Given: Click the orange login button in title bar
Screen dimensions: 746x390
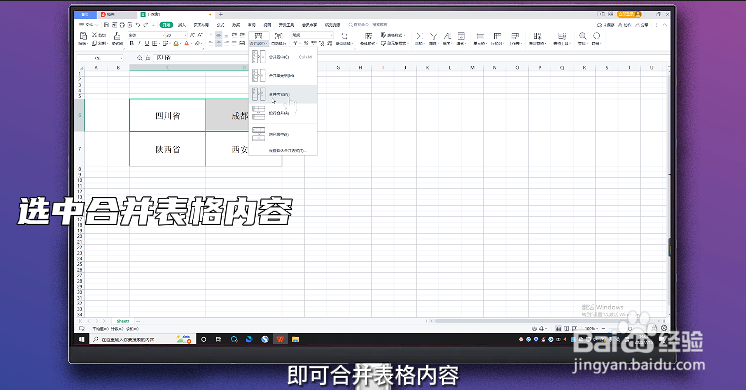Looking at the screenshot, I should click(x=629, y=14).
